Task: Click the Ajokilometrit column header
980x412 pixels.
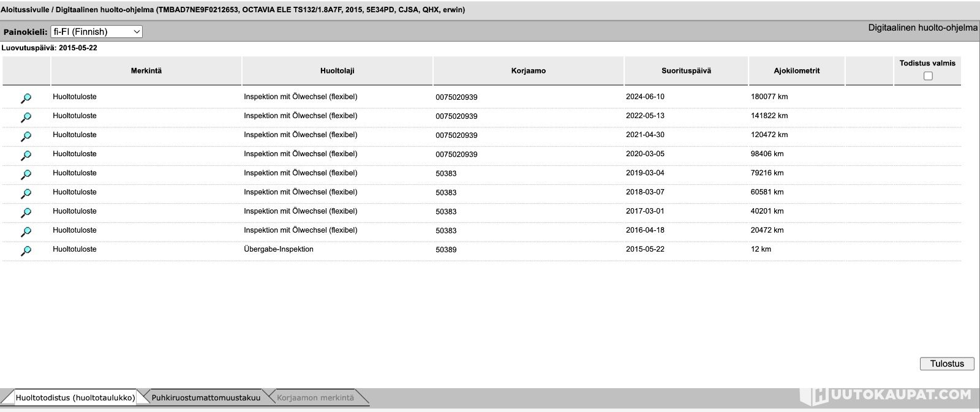Action: (x=796, y=71)
